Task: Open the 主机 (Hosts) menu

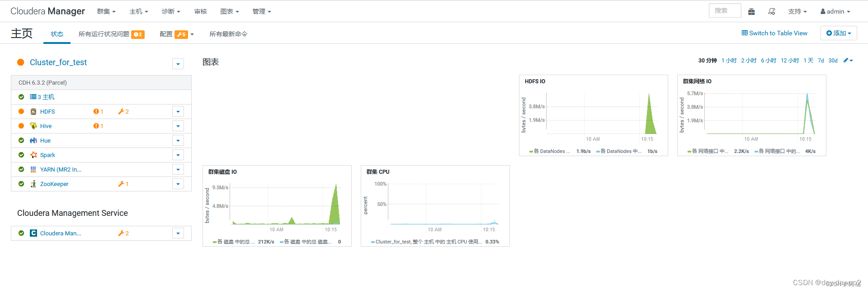Action: [x=139, y=11]
